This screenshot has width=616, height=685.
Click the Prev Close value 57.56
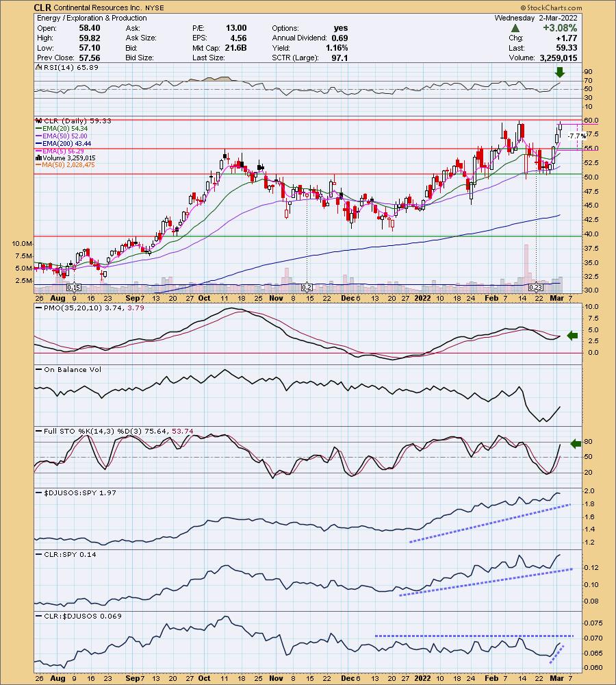pyautogui.click(x=90, y=58)
